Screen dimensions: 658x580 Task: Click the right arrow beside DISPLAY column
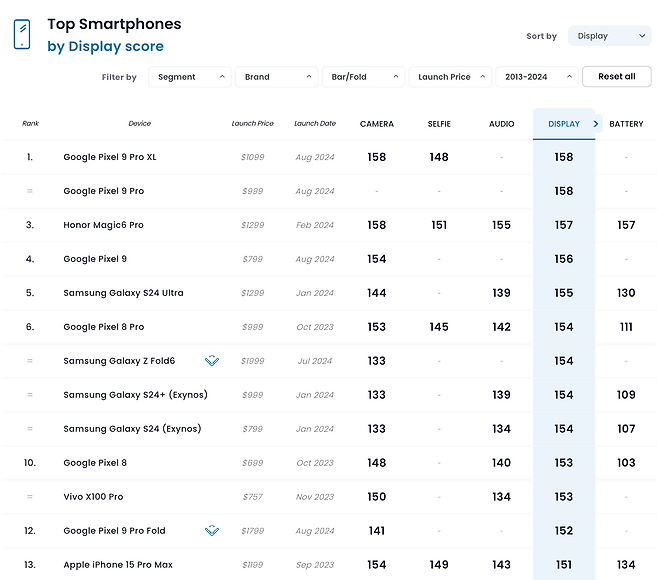[x=596, y=124]
